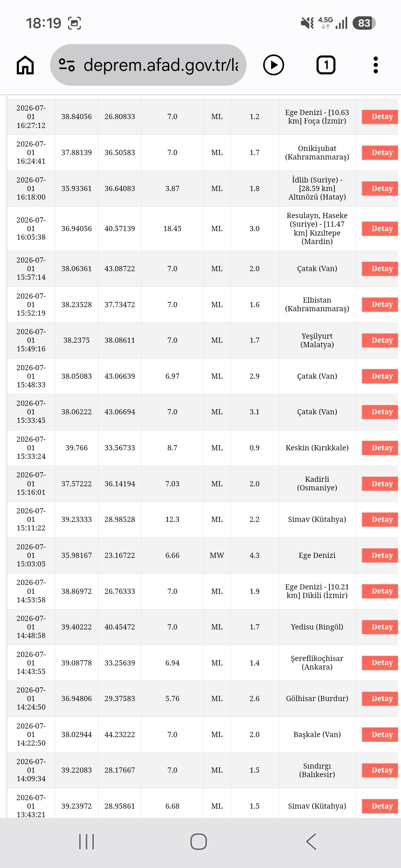The width and height of the screenshot is (401, 868).
Task: Tap the Android home navigation button
Action: point(199,842)
